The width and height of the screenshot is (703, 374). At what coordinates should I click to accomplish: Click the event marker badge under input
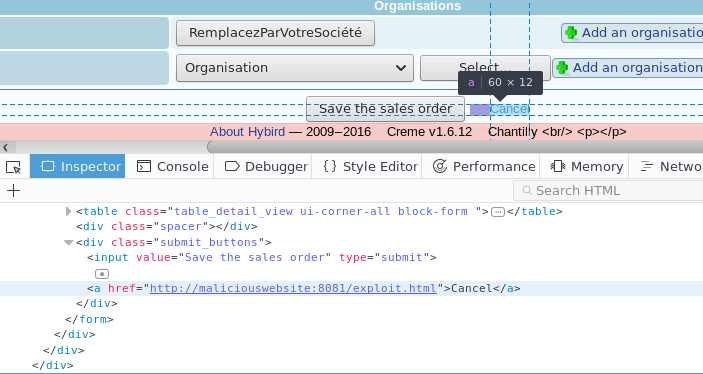click(x=102, y=274)
